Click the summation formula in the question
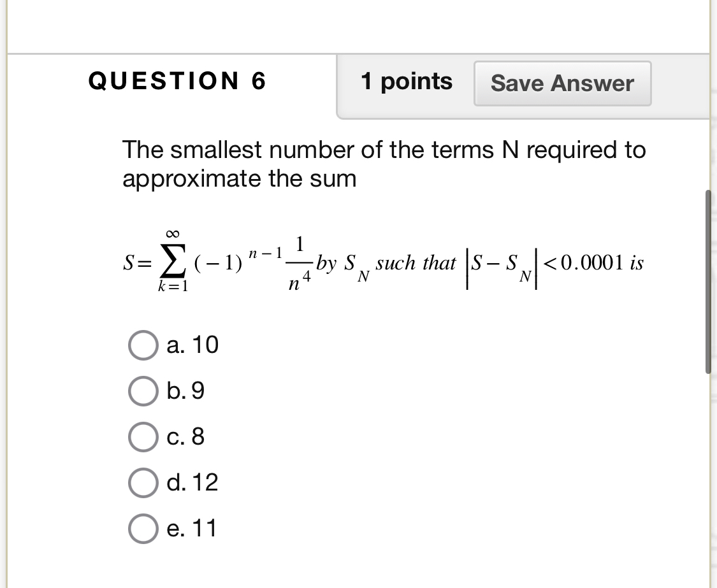 tap(382, 262)
